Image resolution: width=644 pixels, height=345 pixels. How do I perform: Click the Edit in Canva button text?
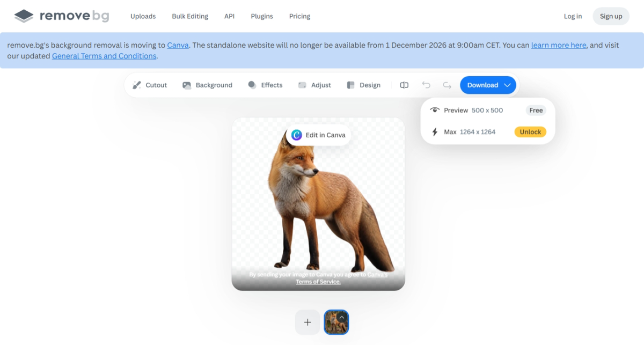tap(325, 135)
